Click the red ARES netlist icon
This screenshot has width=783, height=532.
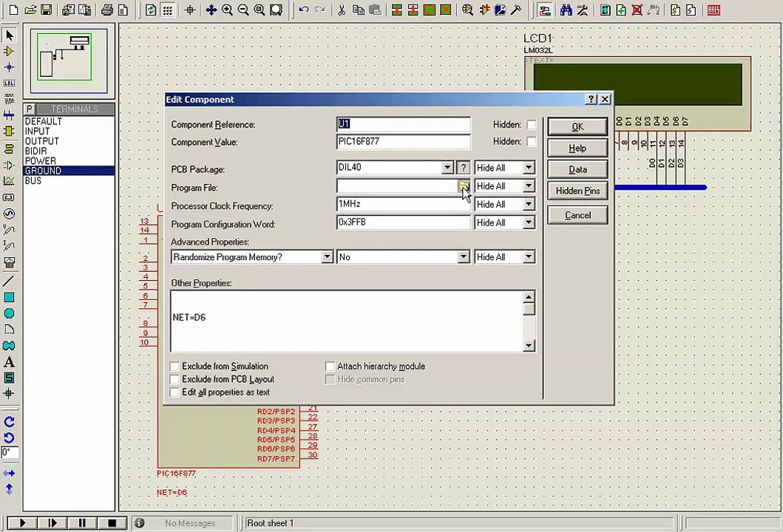point(714,10)
